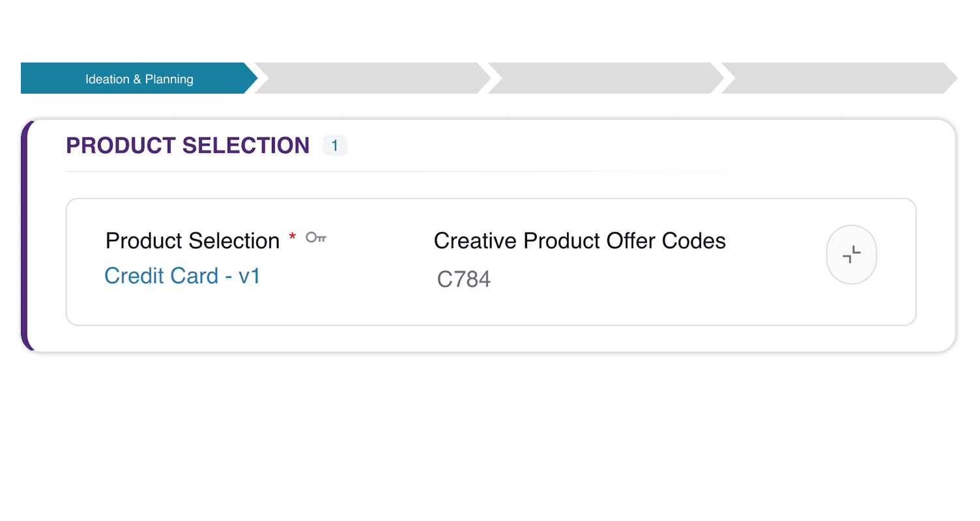Click the Product Selection field label
Viewport: 980px width, 521px height.
192,241
